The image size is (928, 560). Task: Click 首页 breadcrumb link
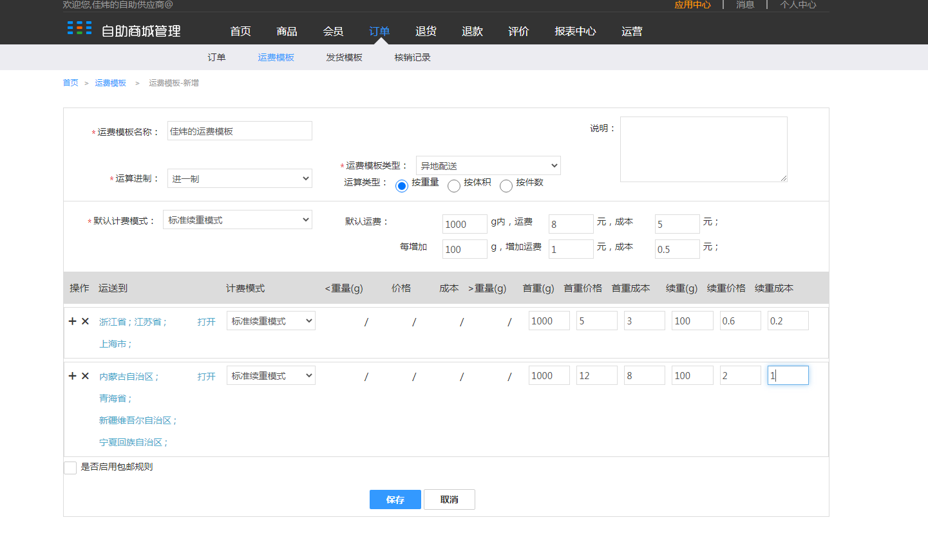click(x=70, y=83)
